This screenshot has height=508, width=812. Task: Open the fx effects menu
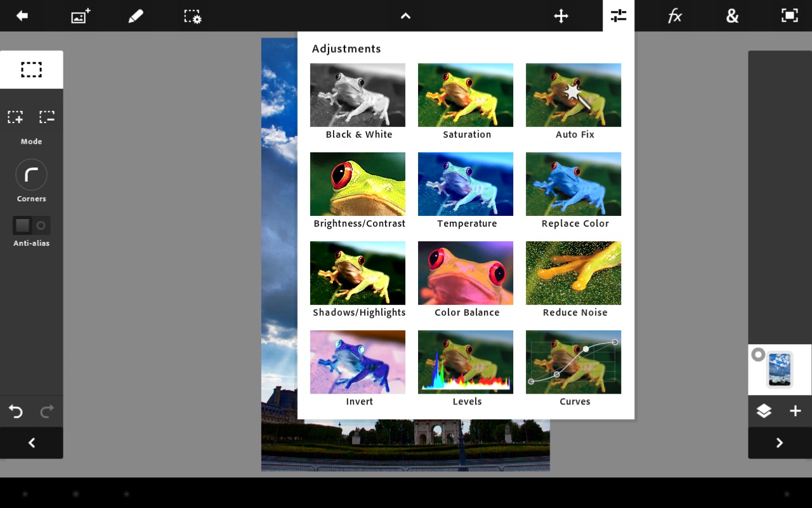pos(674,16)
